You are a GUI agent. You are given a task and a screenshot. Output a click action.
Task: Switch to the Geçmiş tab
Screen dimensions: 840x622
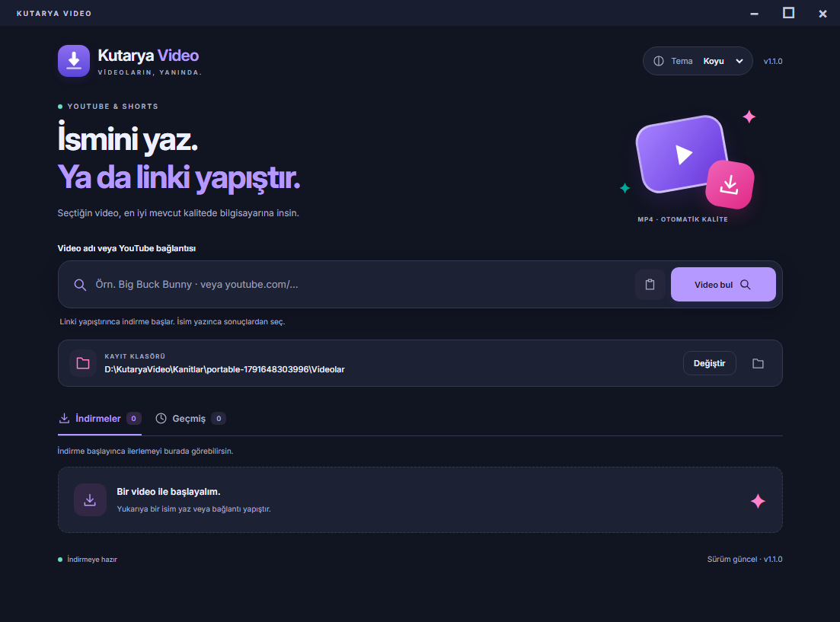(x=190, y=419)
